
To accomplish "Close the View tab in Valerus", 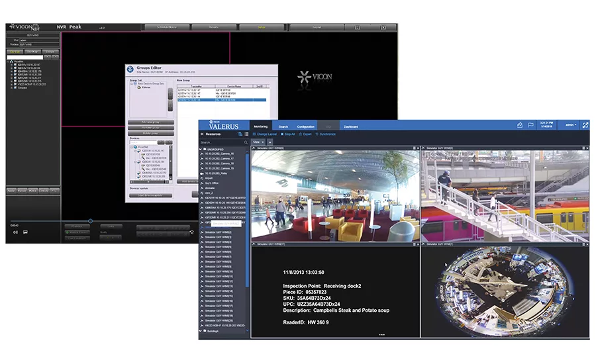I will (263, 142).
